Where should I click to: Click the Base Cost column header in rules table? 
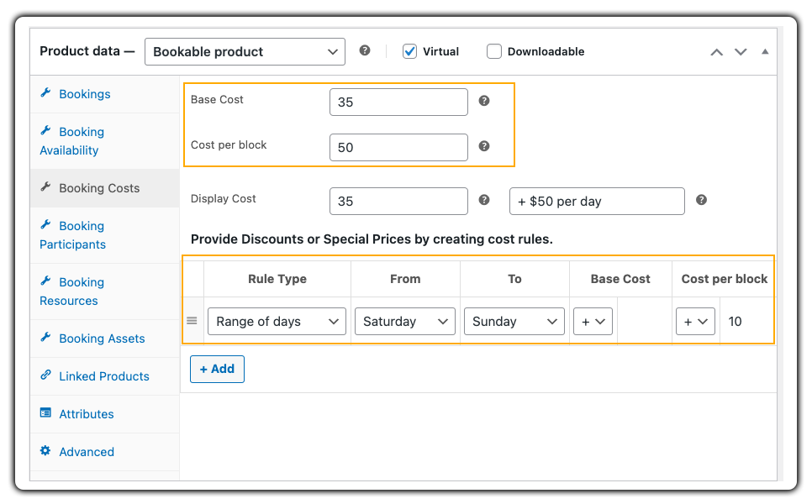[x=620, y=279]
